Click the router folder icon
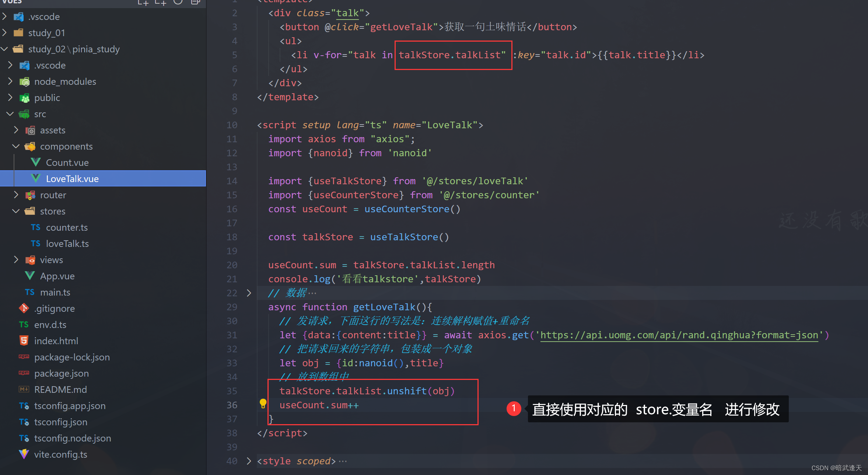Screen dimensions: 868x475 point(30,195)
